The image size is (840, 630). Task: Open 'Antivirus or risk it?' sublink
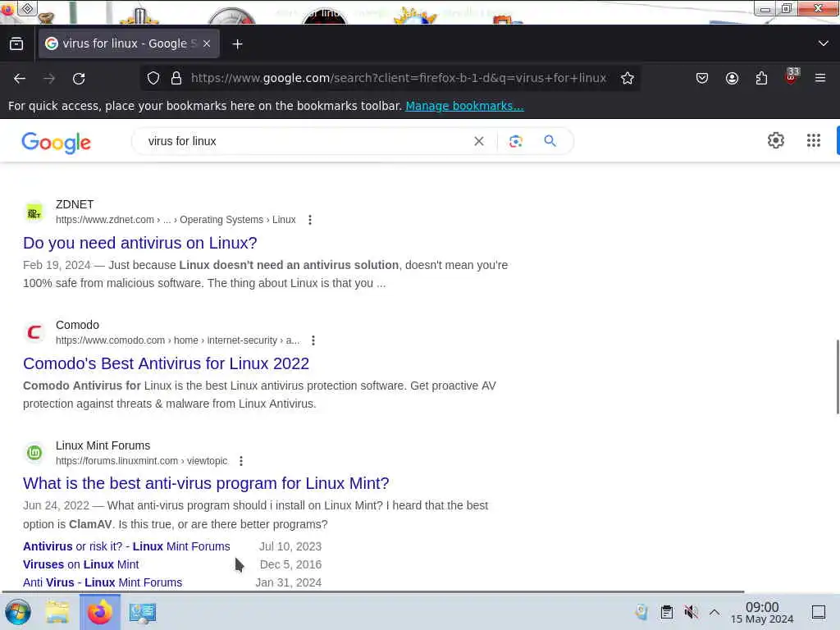tap(126, 546)
